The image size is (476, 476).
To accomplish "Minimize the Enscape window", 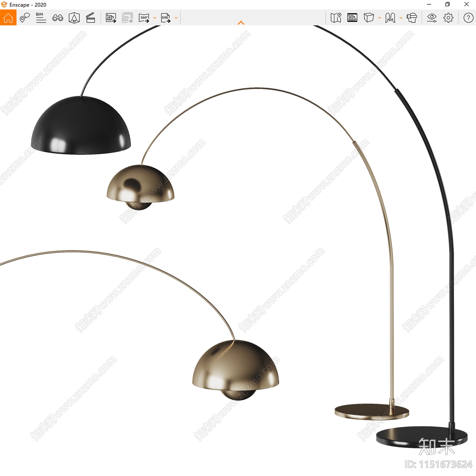I will 429,4.
